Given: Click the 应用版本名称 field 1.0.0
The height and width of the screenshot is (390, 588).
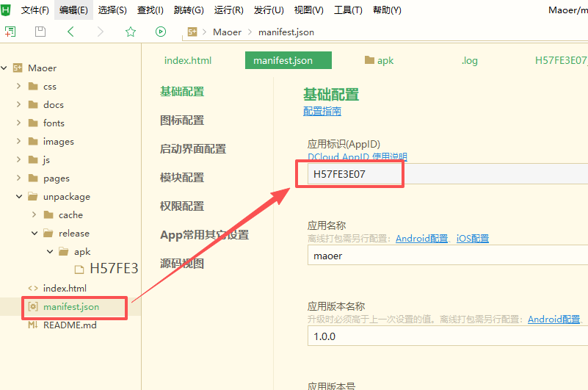Looking at the screenshot, I should tap(448, 336).
